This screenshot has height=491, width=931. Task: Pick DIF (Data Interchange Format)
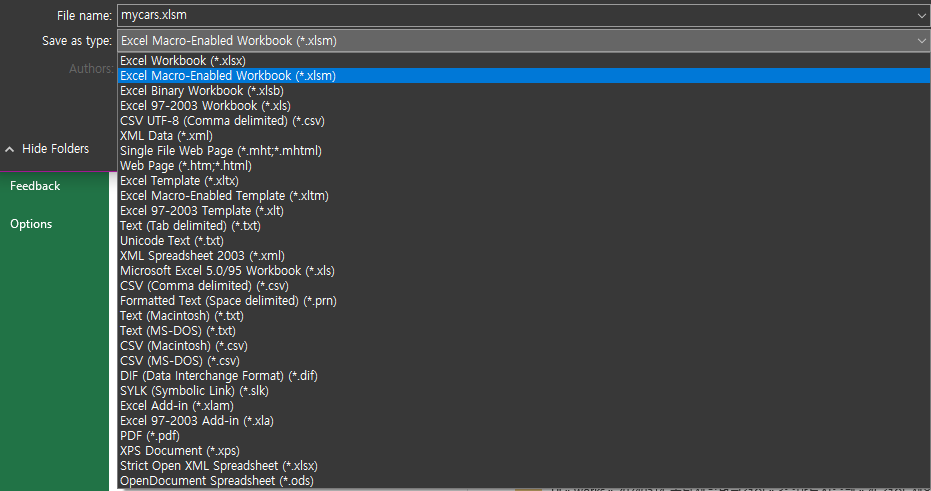click(524, 376)
